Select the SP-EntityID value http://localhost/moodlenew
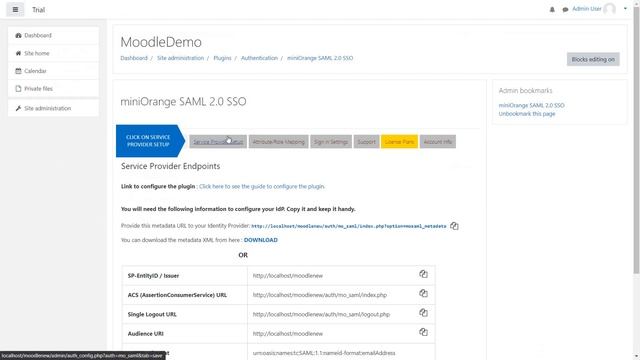 pyautogui.click(x=288, y=276)
